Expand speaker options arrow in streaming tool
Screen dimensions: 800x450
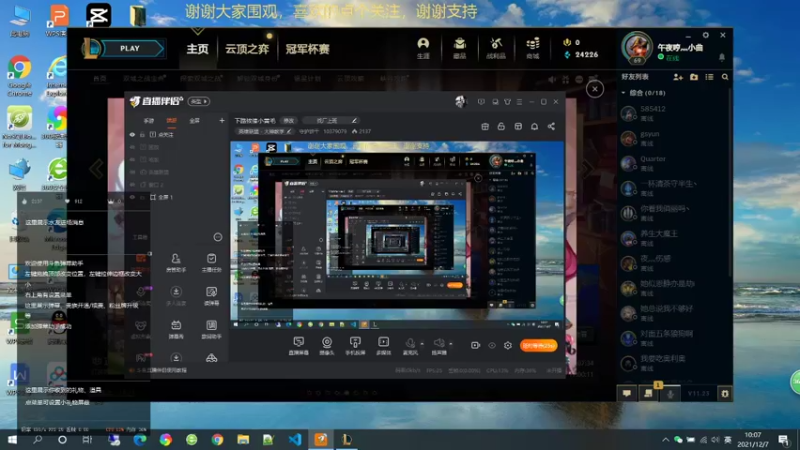pyautogui.click(x=451, y=343)
